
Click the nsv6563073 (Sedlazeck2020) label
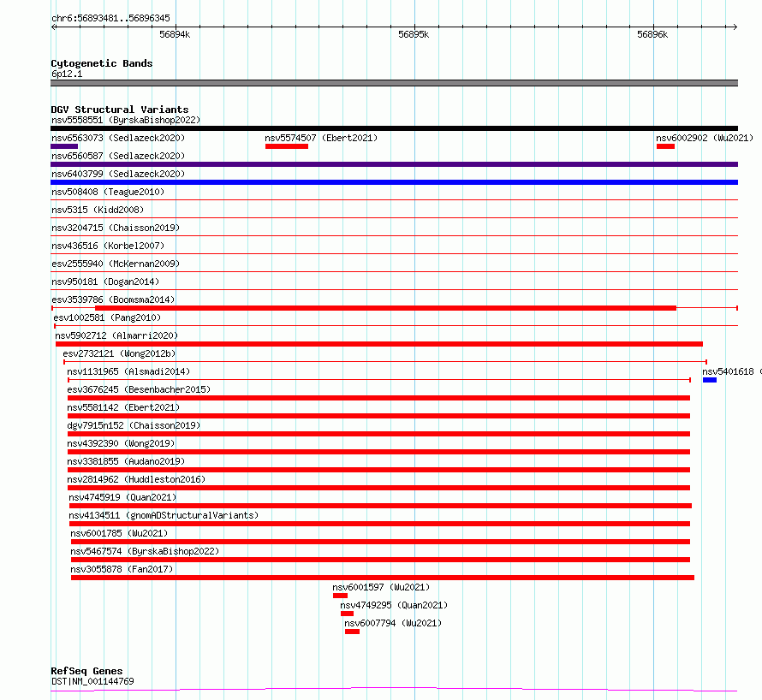[118, 138]
